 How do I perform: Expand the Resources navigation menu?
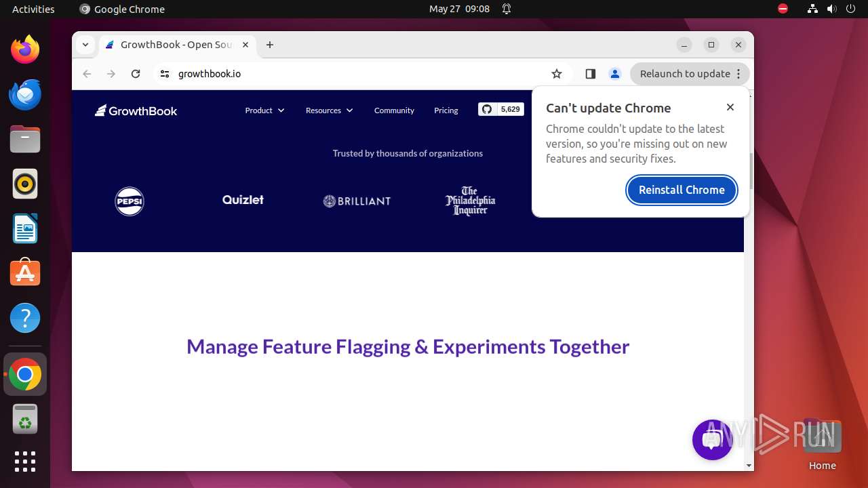[330, 110]
